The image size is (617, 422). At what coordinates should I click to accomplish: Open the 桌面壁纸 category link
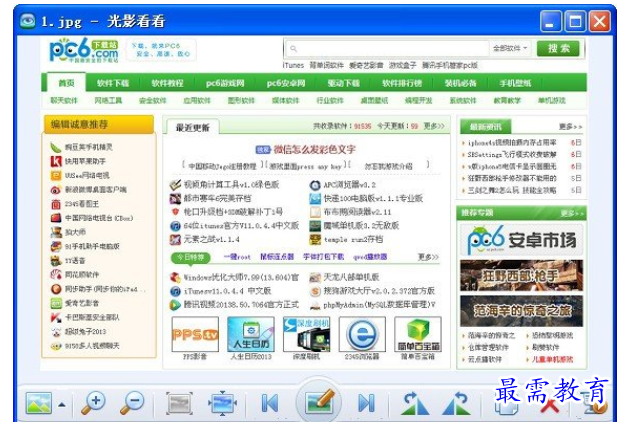point(374,100)
